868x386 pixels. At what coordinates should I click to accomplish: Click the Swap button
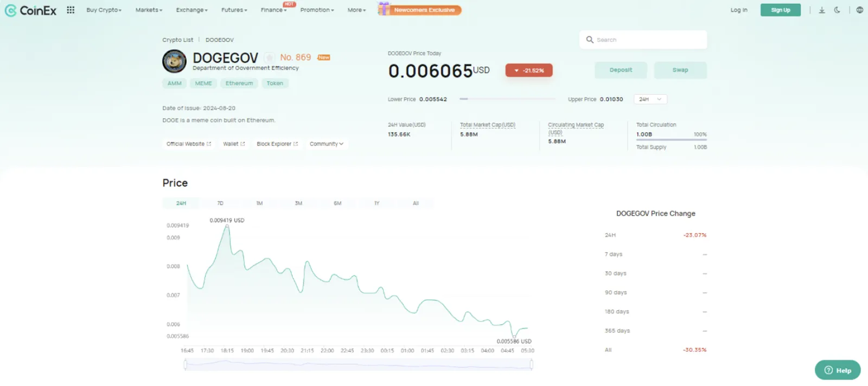(x=680, y=70)
